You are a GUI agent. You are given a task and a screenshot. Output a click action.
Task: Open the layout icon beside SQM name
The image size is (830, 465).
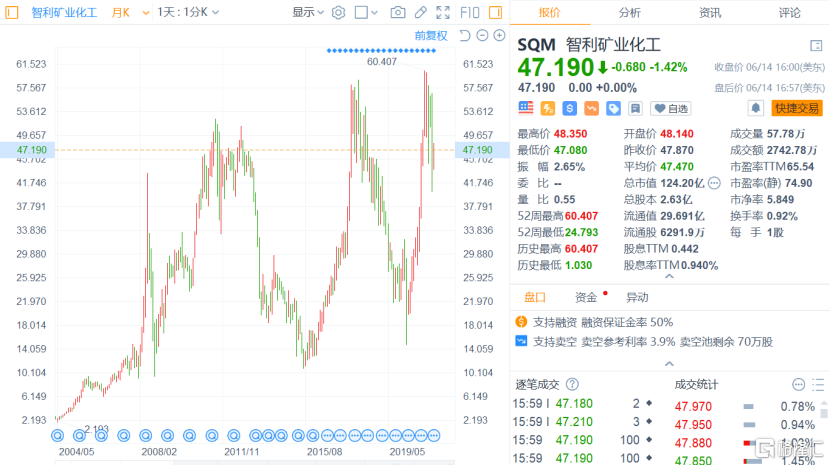pyautogui.click(x=816, y=46)
